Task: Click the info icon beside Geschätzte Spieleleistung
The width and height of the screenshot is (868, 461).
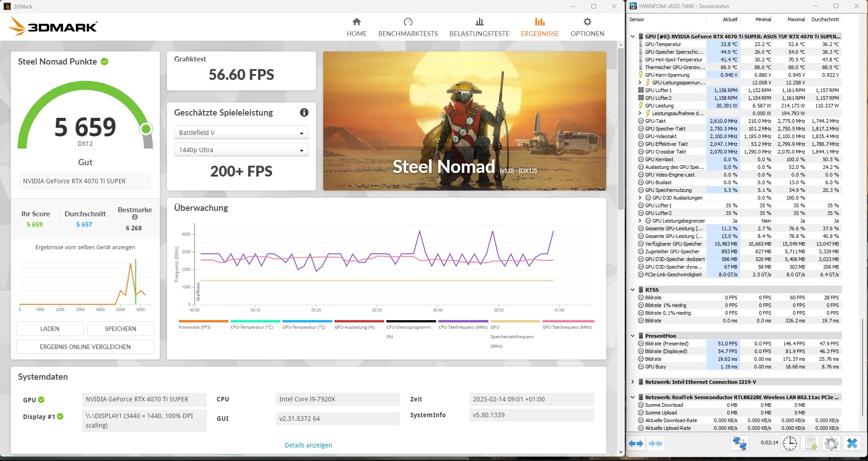Action: coord(304,112)
